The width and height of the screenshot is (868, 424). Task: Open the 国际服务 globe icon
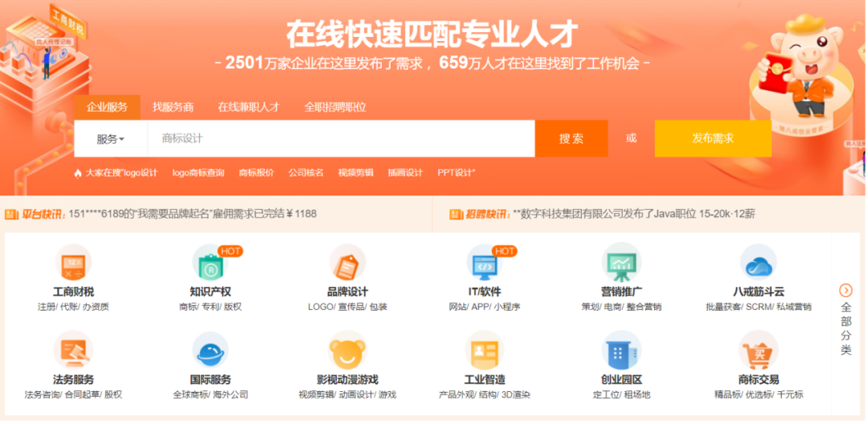pos(210,351)
